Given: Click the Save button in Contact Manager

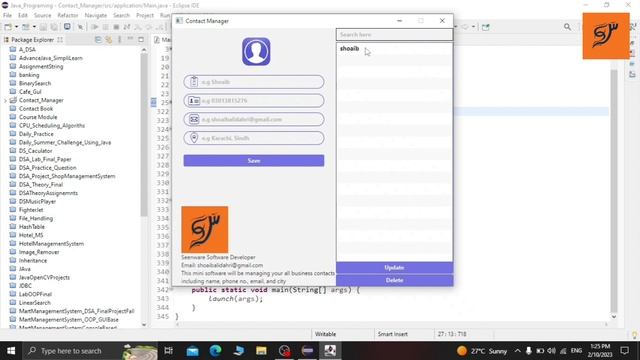Looking at the screenshot, I should [x=254, y=161].
